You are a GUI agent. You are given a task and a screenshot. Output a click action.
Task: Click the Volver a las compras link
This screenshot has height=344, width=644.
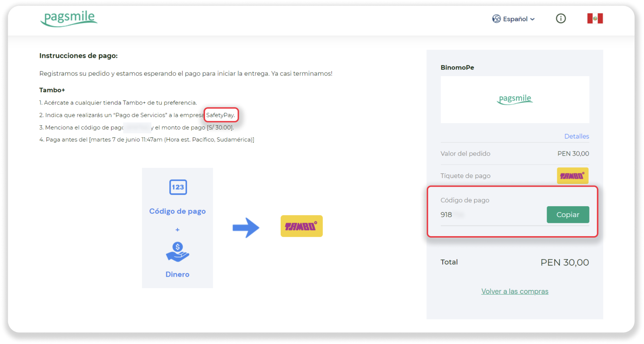click(514, 291)
